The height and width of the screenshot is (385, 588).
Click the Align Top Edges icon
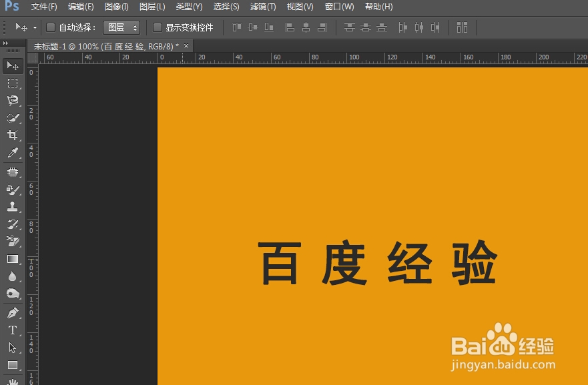pos(237,27)
